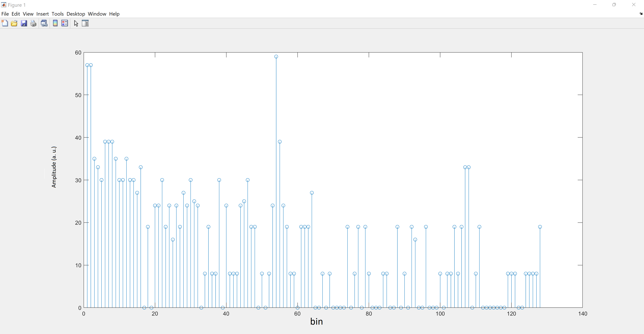Click the Link Plot icon
The width and height of the screenshot is (644, 334).
(44, 23)
